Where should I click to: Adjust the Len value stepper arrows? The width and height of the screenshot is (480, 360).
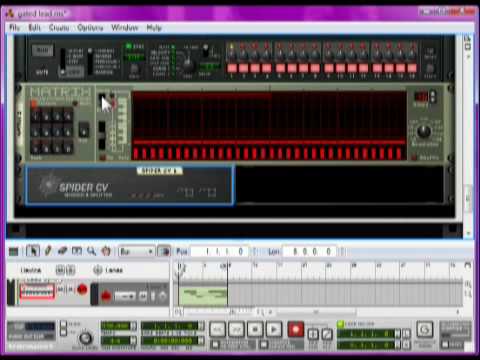point(341,251)
